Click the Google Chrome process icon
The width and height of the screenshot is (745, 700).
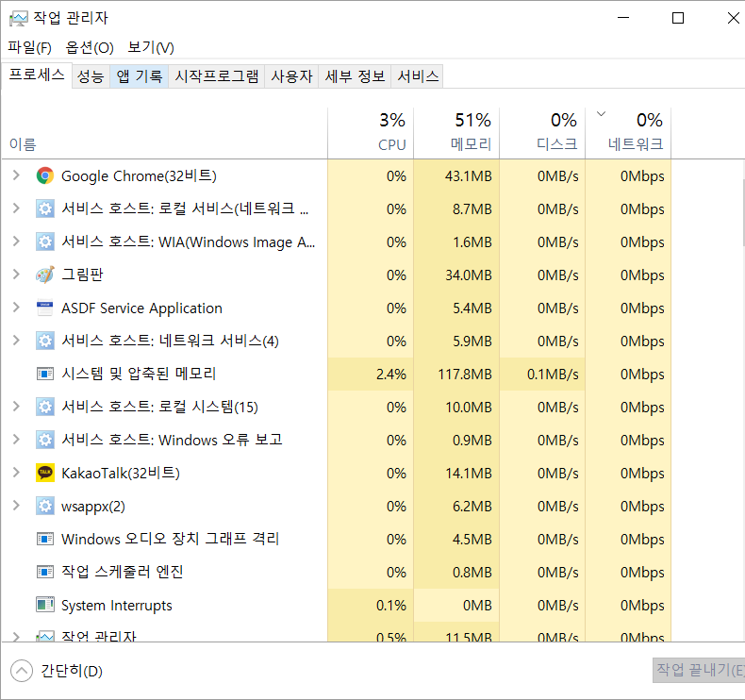coord(45,175)
